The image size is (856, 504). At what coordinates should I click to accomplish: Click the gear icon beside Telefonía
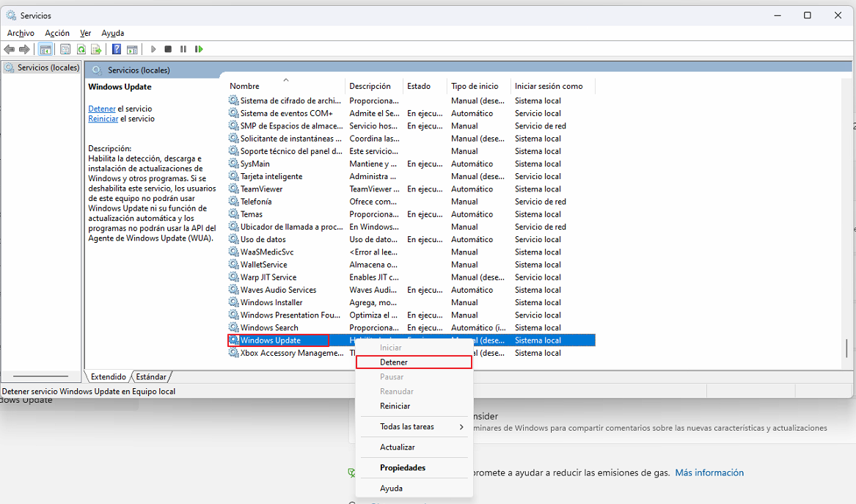(x=234, y=202)
